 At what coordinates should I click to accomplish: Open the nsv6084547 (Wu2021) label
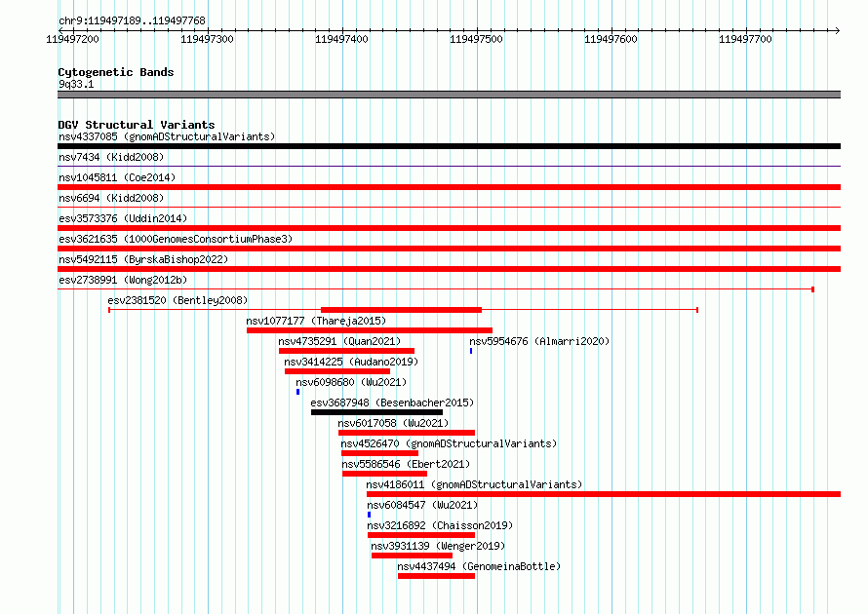(422, 505)
